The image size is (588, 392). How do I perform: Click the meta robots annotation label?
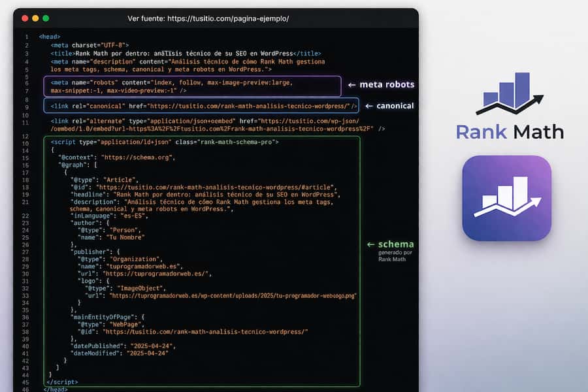coord(388,84)
